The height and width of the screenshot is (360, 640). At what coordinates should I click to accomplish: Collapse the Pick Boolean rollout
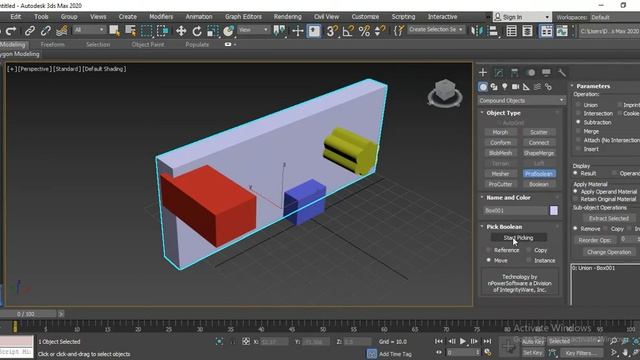pos(482,227)
